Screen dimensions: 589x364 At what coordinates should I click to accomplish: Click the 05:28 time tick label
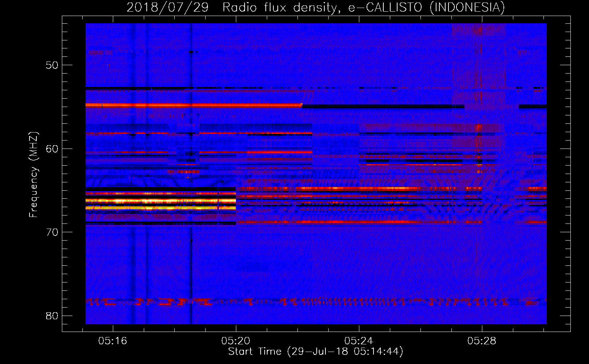pos(482,341)
